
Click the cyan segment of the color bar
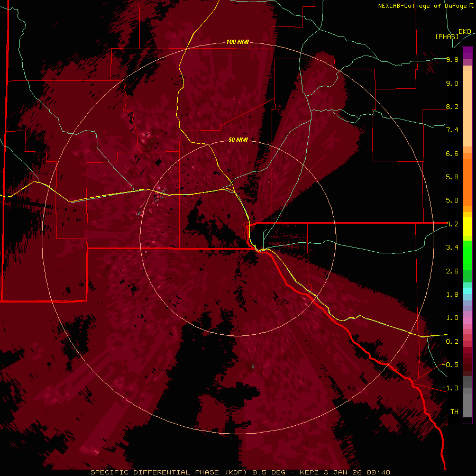pyautogui.click(x=467, y=290)
